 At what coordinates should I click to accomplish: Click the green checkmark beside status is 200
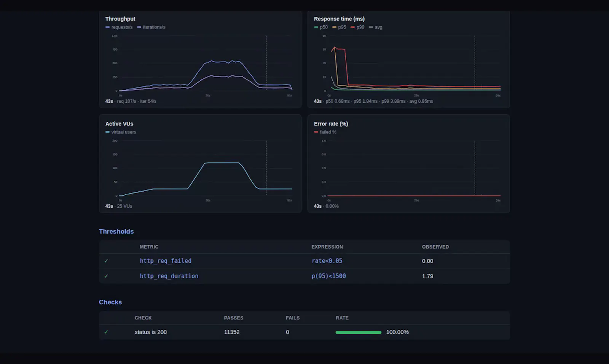[106, 332]
